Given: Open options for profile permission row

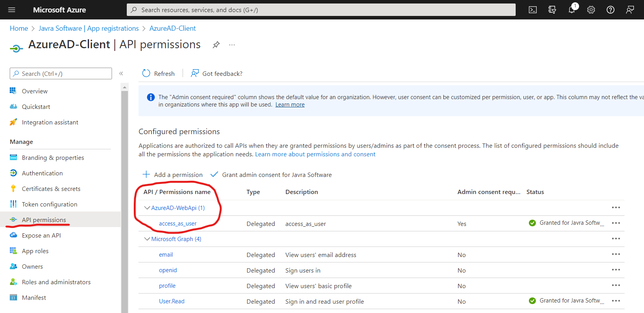Looking at the screenshot, I should [x=616, y=285].
